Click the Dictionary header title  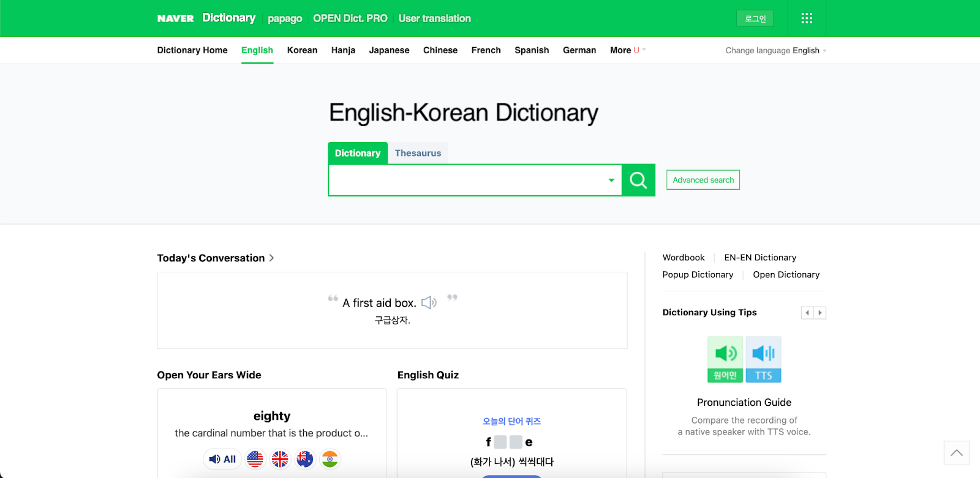coord(229,18)
